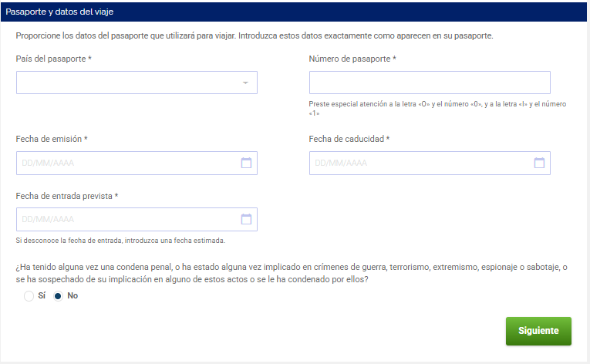Click the 'Pasaporte y datos del viaje' header bar
The width and height of the screenshot is (590, 364).
pyautogui.click(x=295, y=12)
